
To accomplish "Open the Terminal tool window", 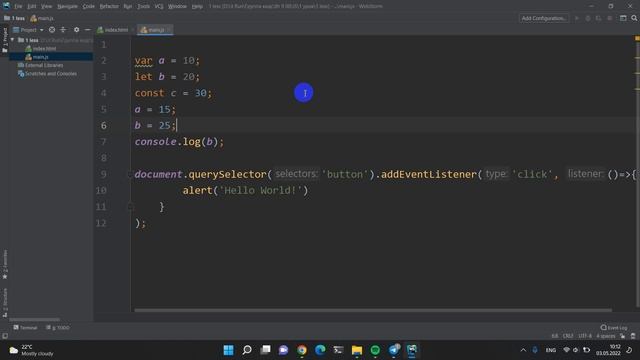I will point(25,327).
